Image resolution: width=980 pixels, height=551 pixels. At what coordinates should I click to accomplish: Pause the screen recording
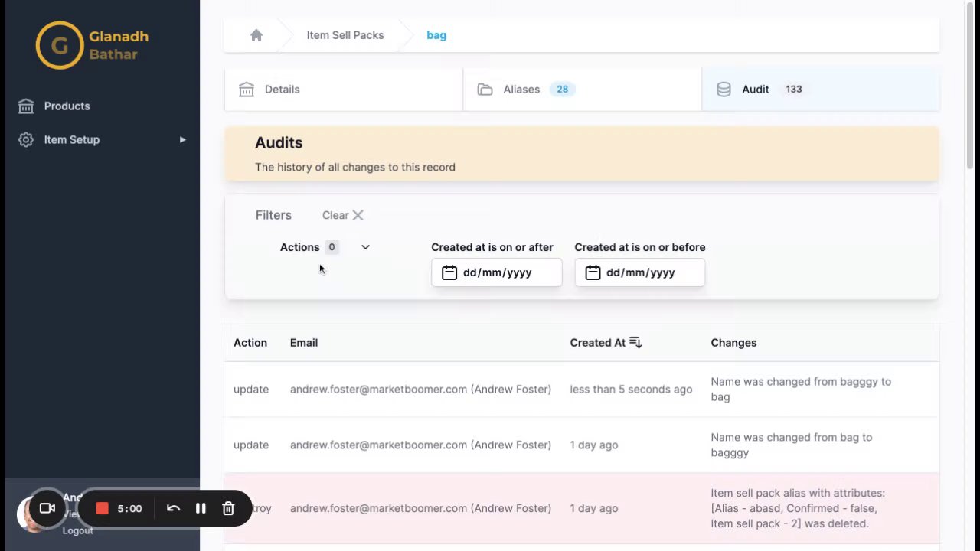coord(201,509)
